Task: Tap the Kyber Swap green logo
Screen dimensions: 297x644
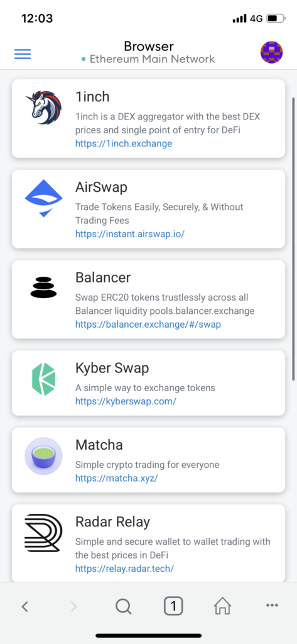Action: coord(43,379)
